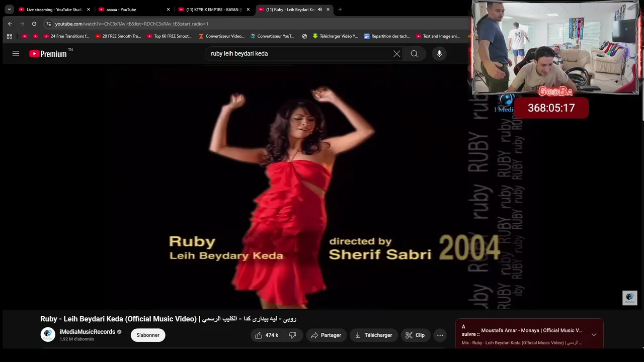Close the aaaaa YouTube tab

(x=168, y=9)
